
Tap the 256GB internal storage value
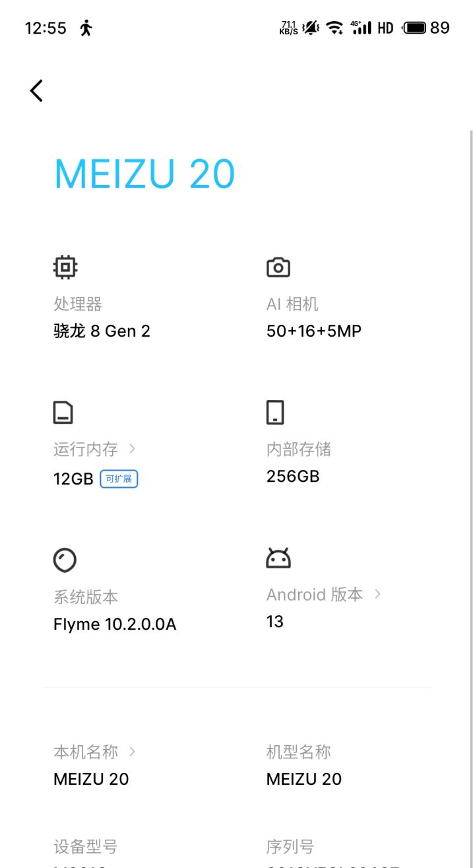coord(293,476)
